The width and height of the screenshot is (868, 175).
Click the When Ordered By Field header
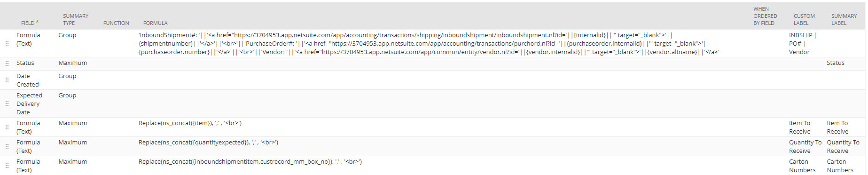(765, 16)
